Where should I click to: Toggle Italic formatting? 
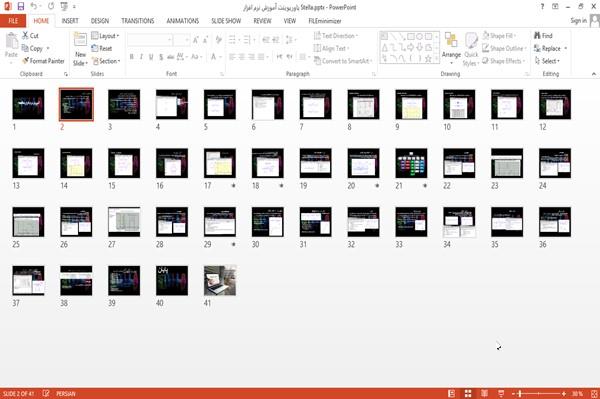pyautogui.click(x=141, y=57)
